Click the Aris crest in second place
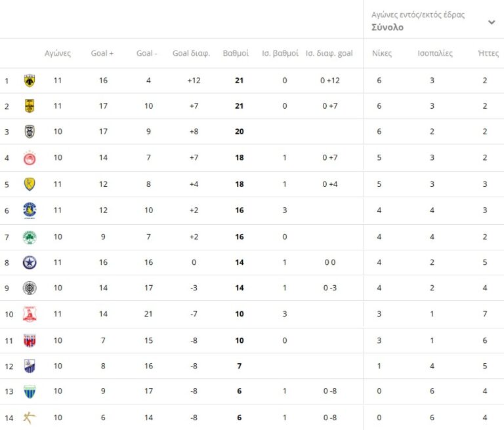The width and height of the screenshot is (504, 430). (30, 106)
